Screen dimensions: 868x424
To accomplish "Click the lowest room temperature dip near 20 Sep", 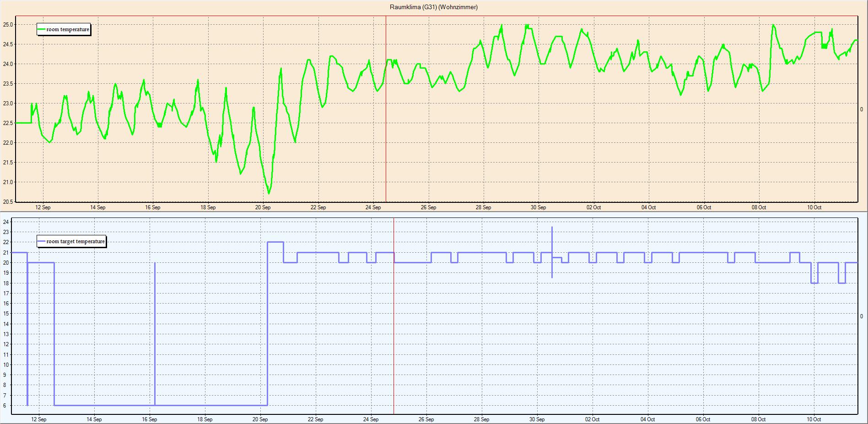I will (269, 193).
